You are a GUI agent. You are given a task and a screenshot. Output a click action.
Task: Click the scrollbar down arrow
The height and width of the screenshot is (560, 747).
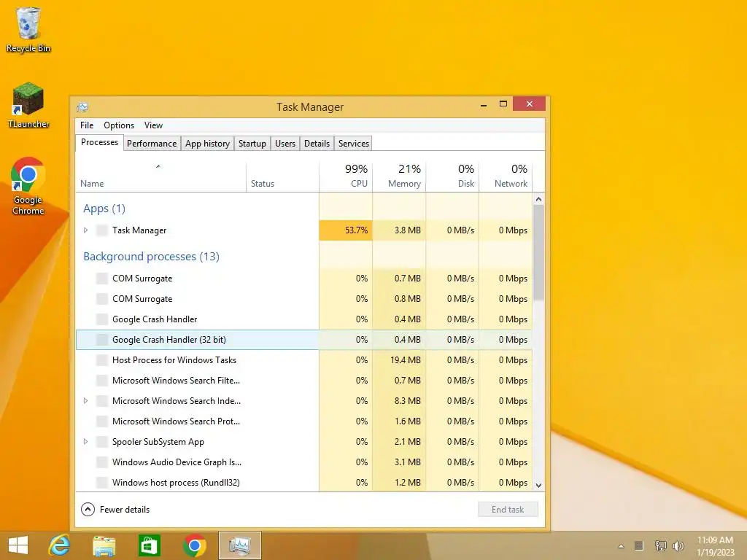point(539,485)
